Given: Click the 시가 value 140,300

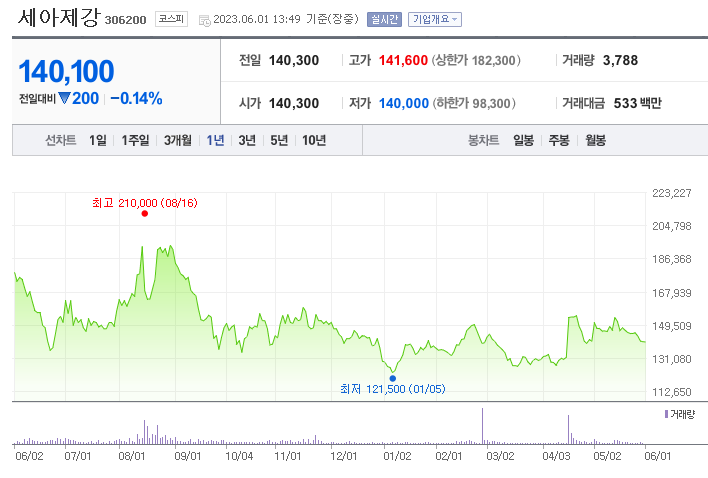Looking at the screenshot, I should coord(294,103).
